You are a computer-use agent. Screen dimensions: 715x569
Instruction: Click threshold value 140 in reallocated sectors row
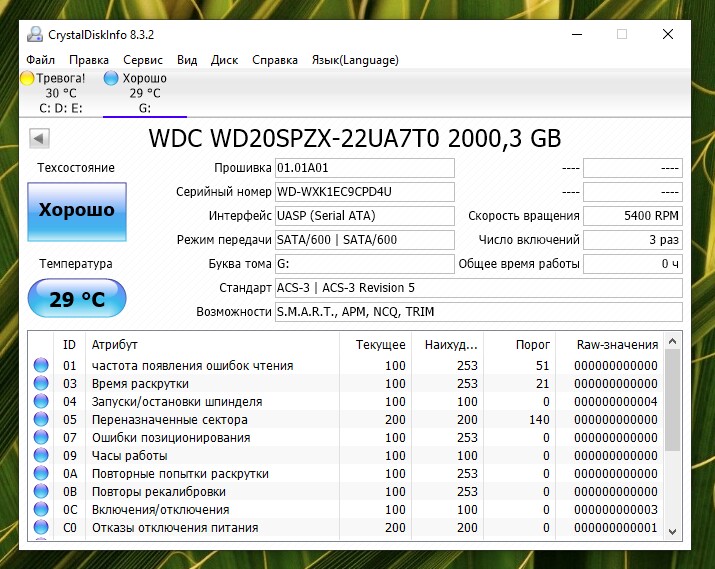coord(539,419)
